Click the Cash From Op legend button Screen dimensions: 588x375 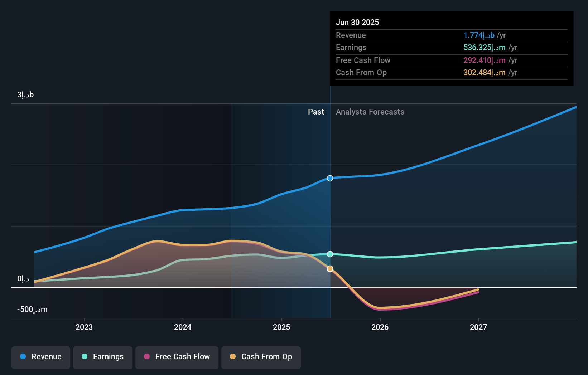coord(261,357)
